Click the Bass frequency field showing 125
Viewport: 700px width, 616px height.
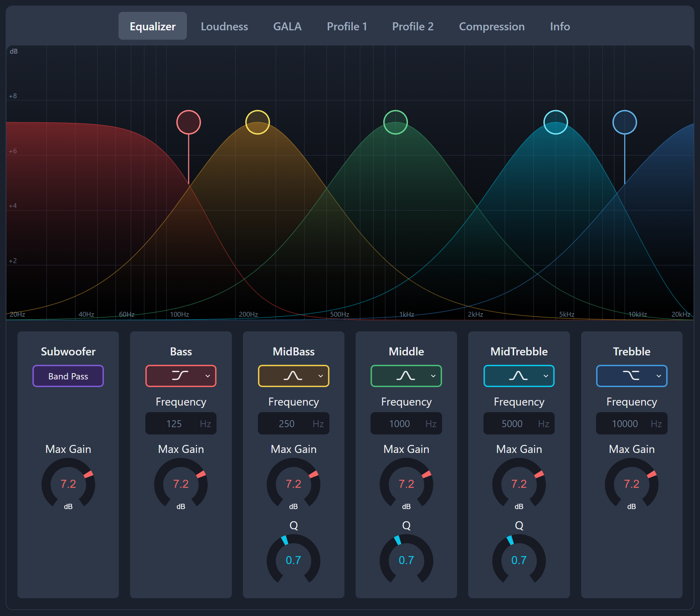(x=174, y=424)
